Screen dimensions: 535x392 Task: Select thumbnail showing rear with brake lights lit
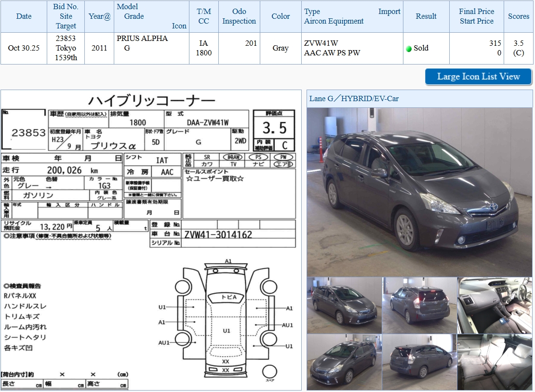(x=419, y=305)
